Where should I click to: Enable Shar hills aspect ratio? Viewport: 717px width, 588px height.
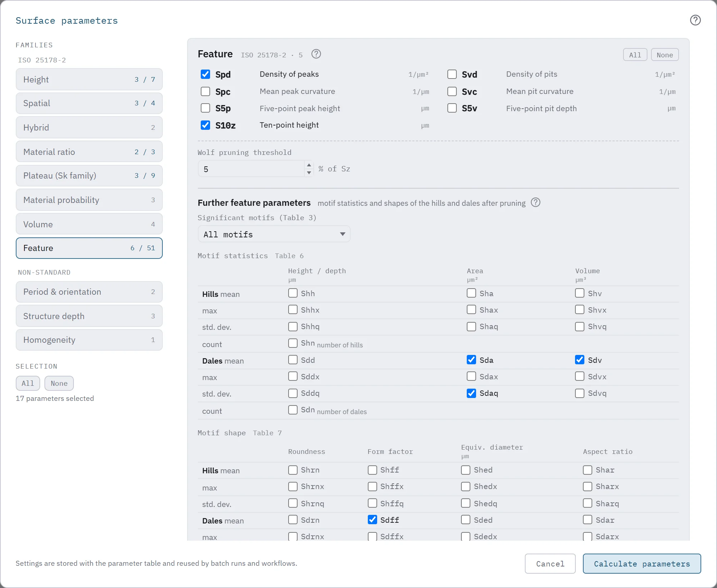(588, 470)
